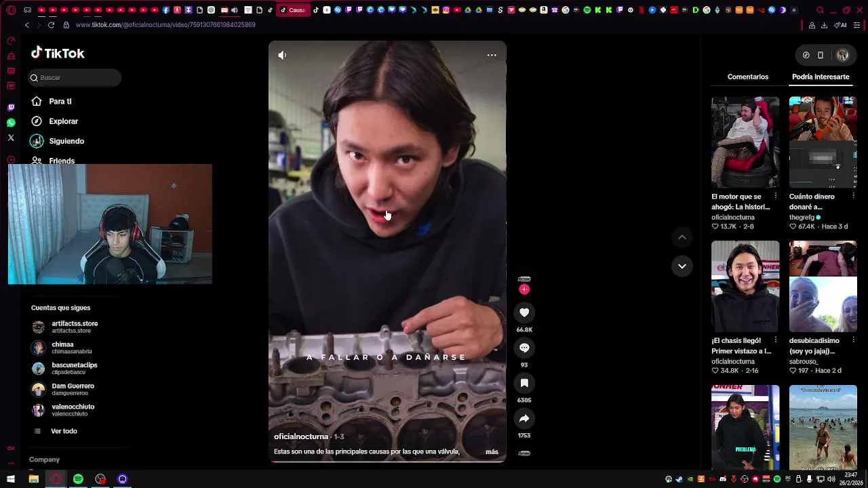Image resolution: width=868 pixels, height=488 pixels.
Task: Save the video with the bookmark icon
Action: click(524, 383)
